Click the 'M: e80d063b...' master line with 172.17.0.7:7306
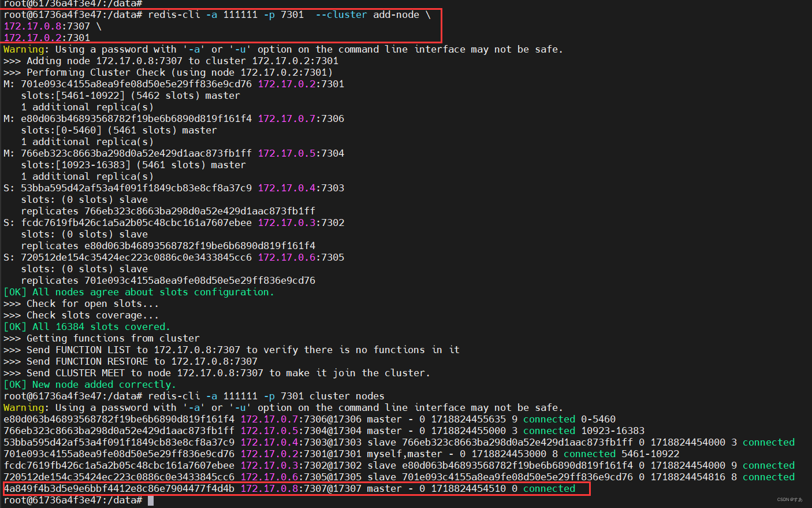This screenshot has height=508, width=812. coord(174,119)
